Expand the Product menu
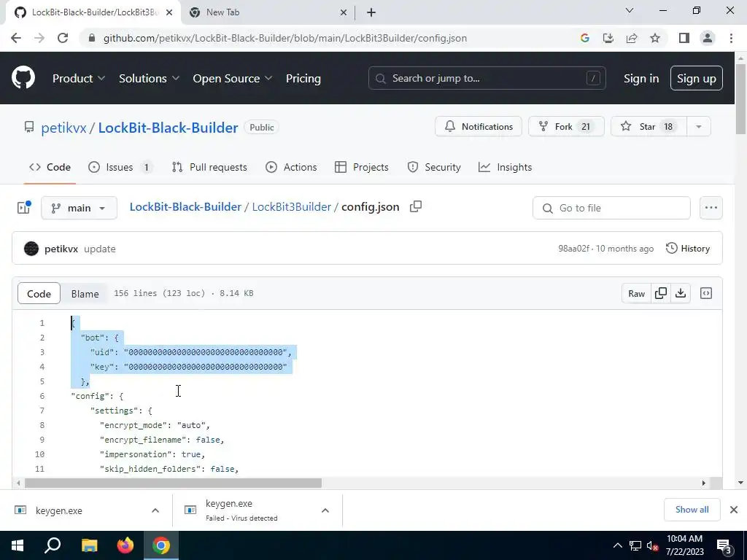747x560 pixels. 79,79
